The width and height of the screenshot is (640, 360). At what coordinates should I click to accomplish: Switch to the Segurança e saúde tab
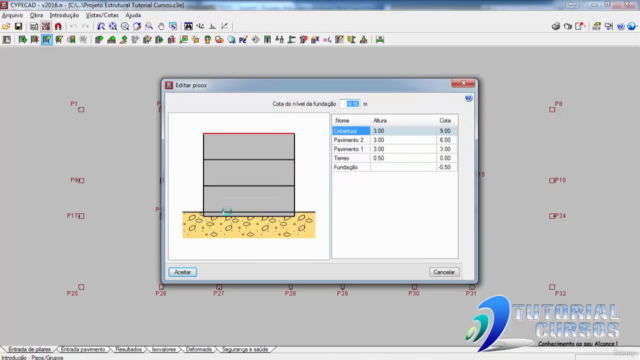pyautogui.click(x=245, y=349)
